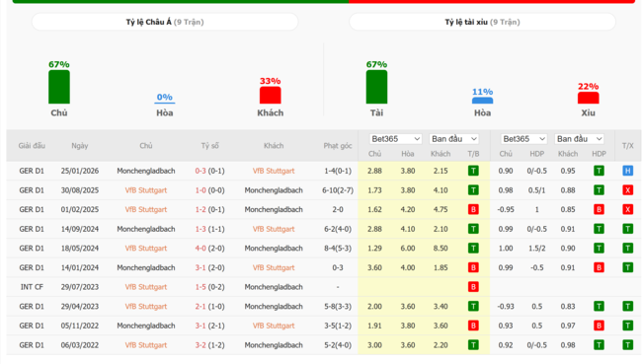The width and height of the screenshot is (642, 364).
Task: Click T/B red B badge for 14/01/2024 match
Action: (473, 267)
